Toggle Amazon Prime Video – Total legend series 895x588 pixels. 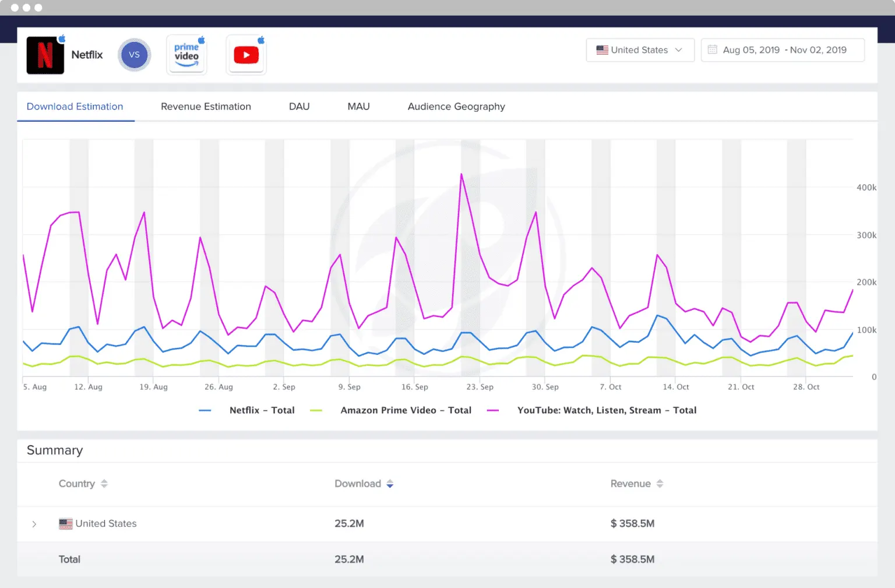pos(391,410)
